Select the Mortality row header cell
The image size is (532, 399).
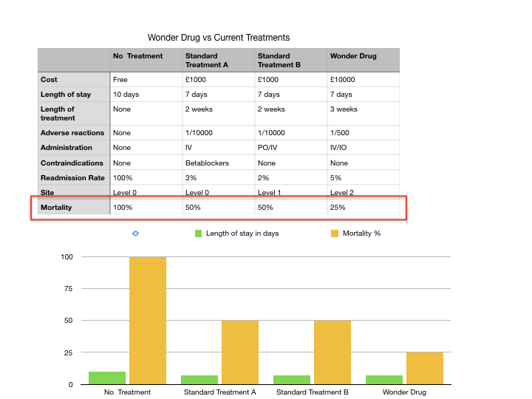pos(74,208)
